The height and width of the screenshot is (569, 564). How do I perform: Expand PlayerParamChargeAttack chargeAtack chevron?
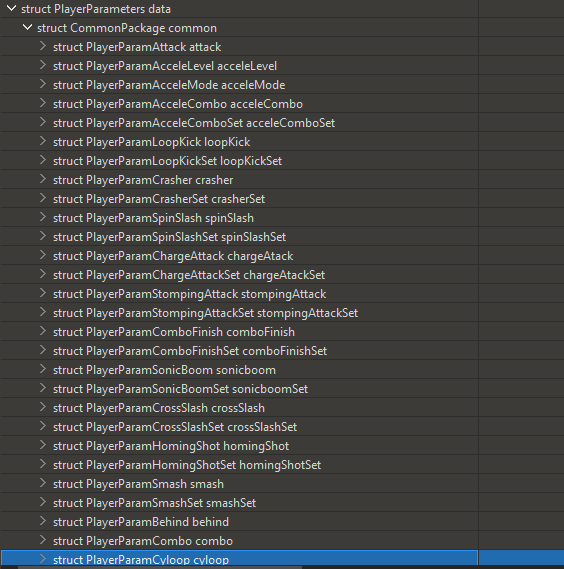(43, 255)
